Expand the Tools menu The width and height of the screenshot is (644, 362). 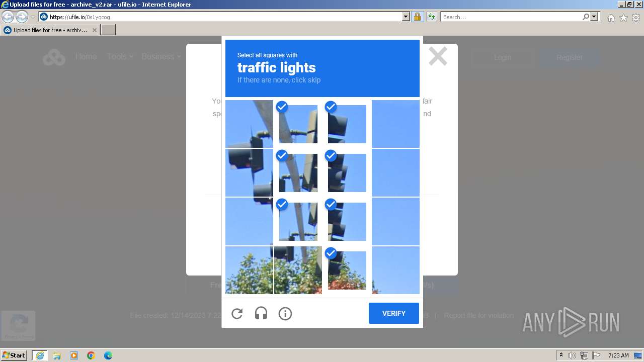[120, 57]
